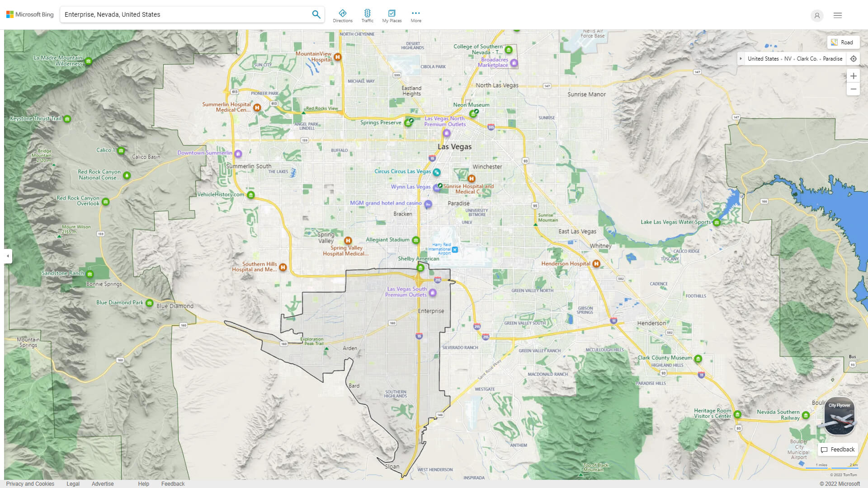Expand the collapsed left sidebar chevron

[x=7, y=256]
